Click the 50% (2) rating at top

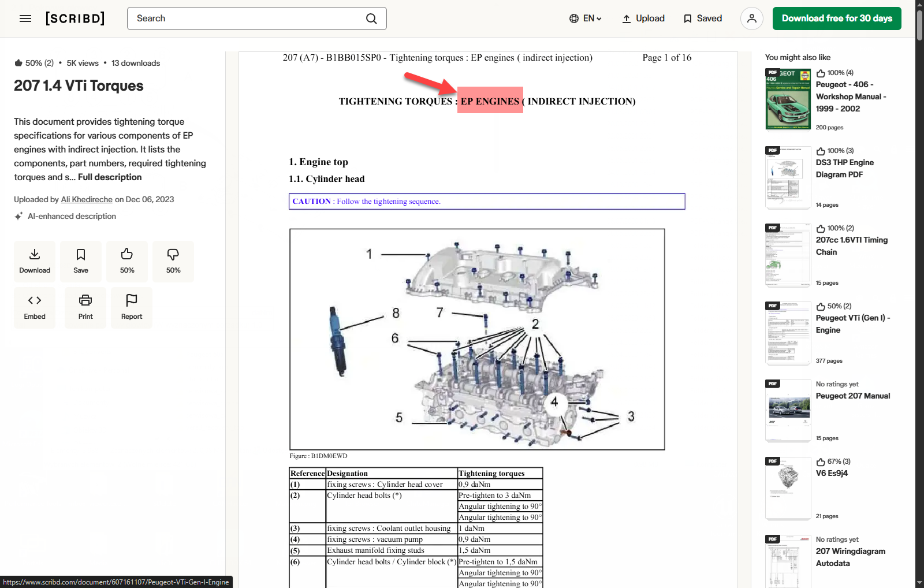click(34, 63)
